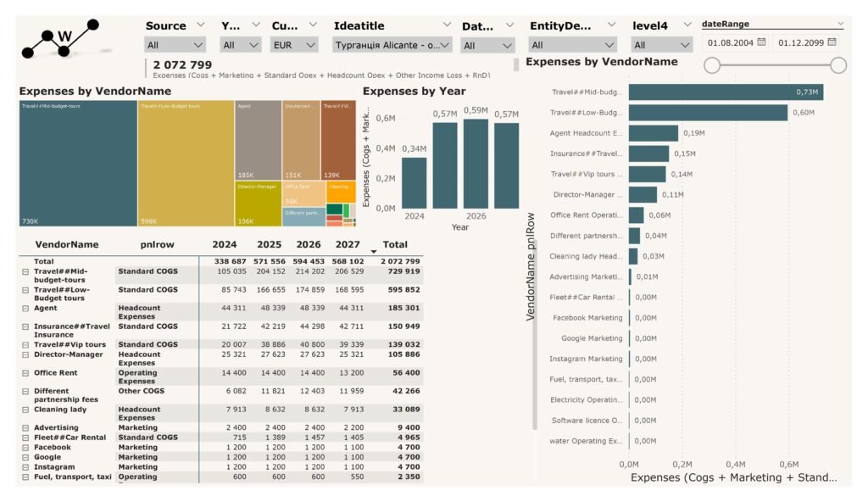Open end date calendar picker icon
This screenshot has width=868, height=502.
[x=832, y=42]
